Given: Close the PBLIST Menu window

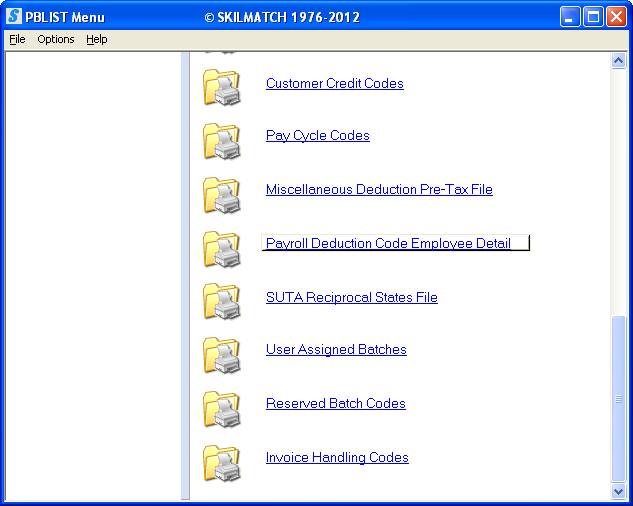Looking at the screenshot, I should click(x=616, y=17).
